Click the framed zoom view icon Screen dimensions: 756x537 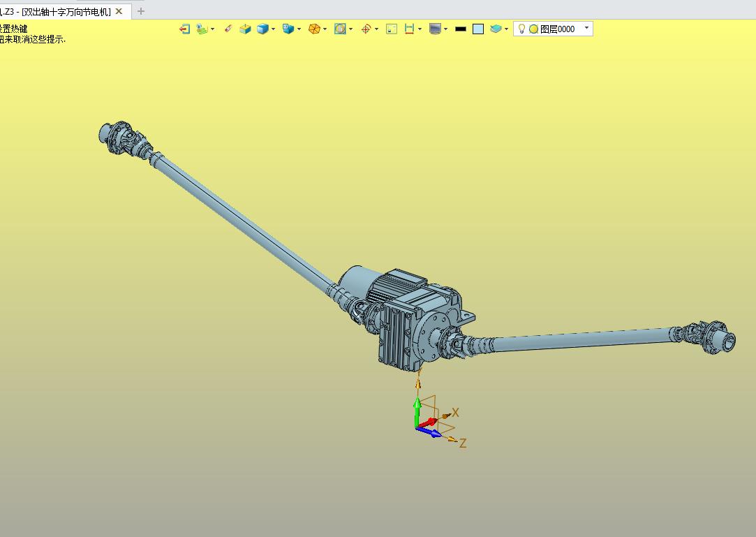(341, 29)
